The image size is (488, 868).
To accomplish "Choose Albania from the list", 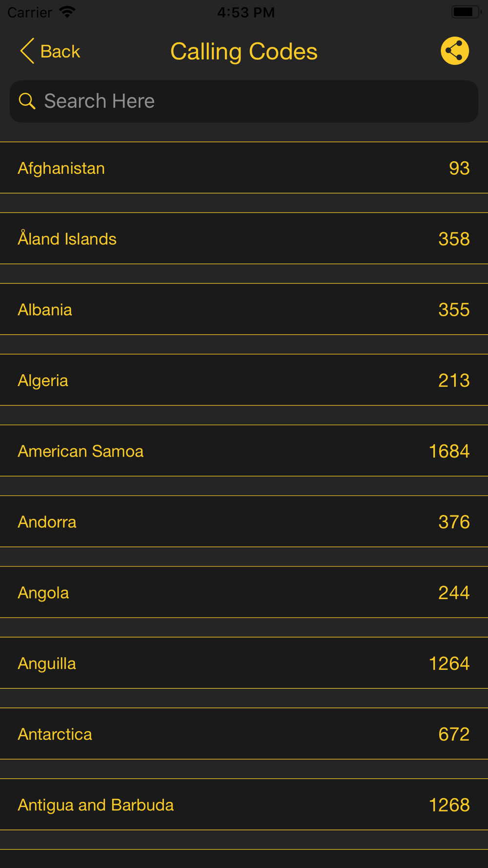I will [x=244, y=310].
